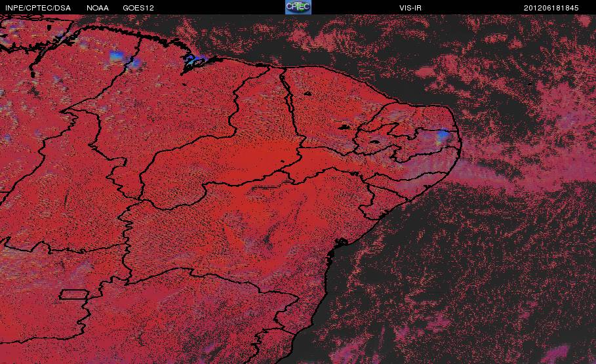The image size is (596, 364).
Task: Click the CPTEC logo in the header
Action: click(298, 7)
